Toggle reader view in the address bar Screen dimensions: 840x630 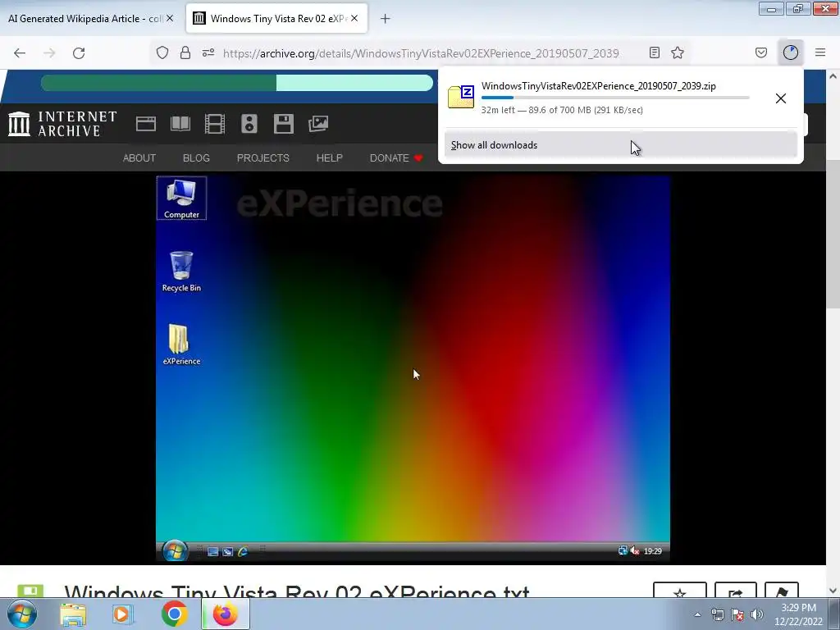coord(654,52)
